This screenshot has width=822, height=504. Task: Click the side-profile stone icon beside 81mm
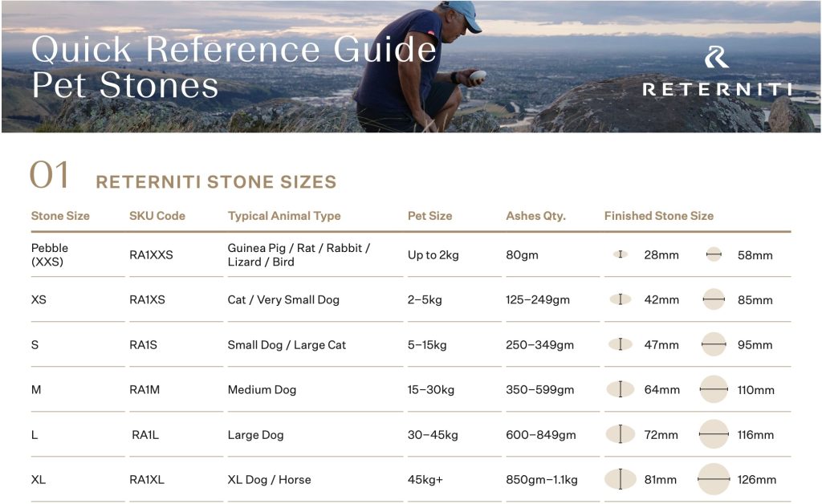coord(621,479)
